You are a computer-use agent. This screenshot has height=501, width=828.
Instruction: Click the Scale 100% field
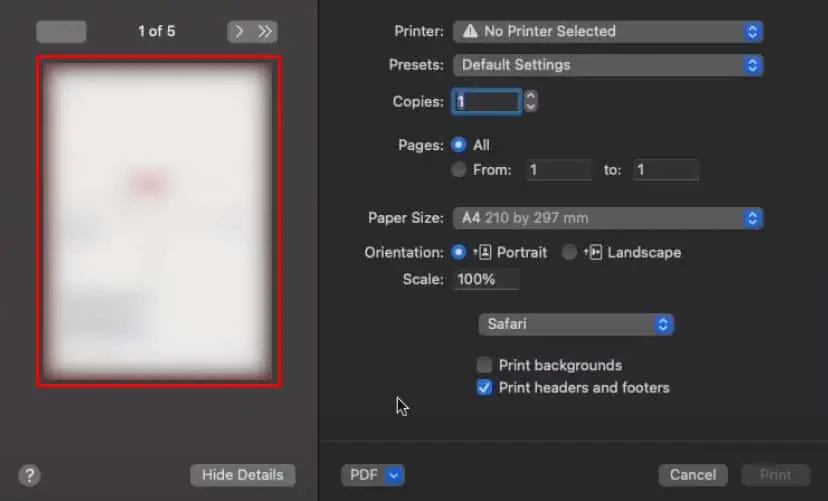tap(486, 279)
